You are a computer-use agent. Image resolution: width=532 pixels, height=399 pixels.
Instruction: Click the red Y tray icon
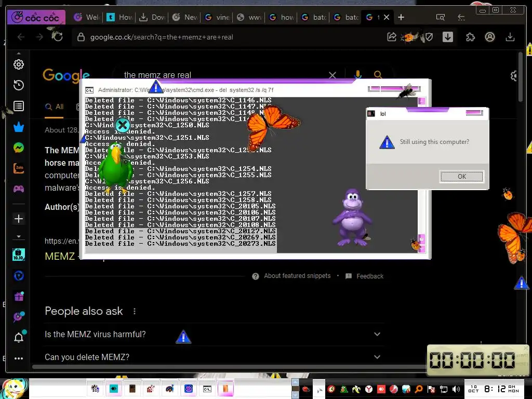pyautogui.click(x=369, y=389)
